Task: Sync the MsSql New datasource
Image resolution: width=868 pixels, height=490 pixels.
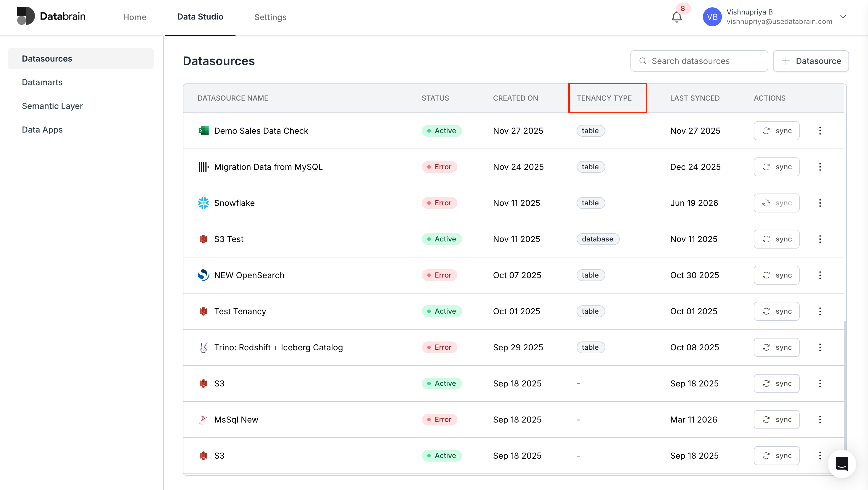Action: pos(776,420)
